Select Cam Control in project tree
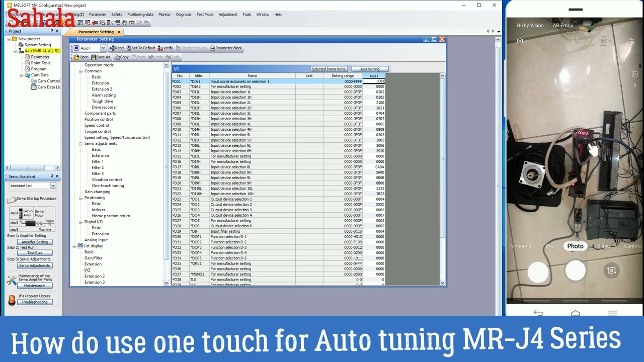 [49, 81]
